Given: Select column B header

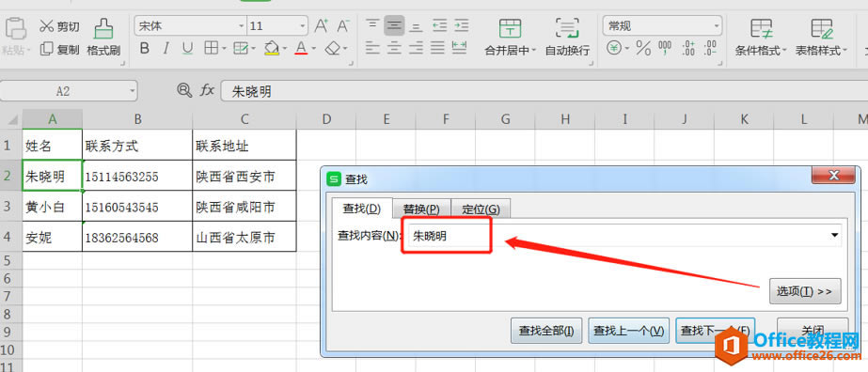Looking at the screenshot, I should tap(137, 118).
